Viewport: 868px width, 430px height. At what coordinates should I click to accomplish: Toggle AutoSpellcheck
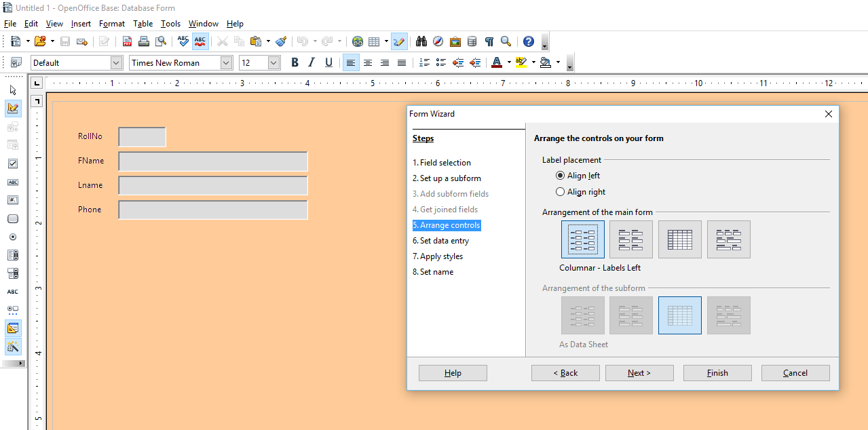pyautogui.click(x=200, y=41)
